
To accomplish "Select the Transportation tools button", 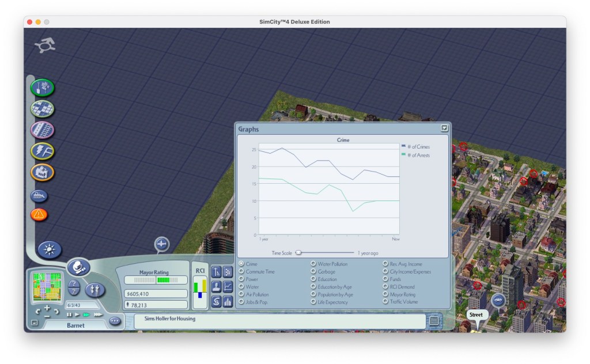I will tap(42, 130).
